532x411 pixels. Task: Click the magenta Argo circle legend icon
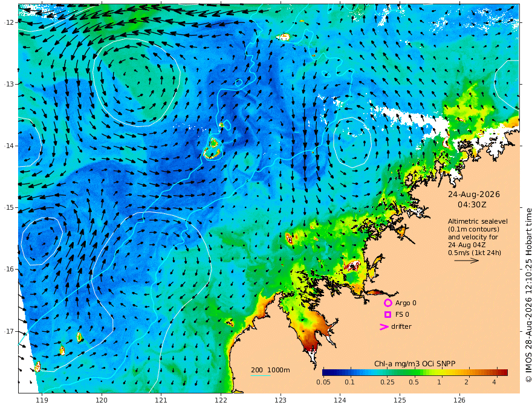click(388, 303)
